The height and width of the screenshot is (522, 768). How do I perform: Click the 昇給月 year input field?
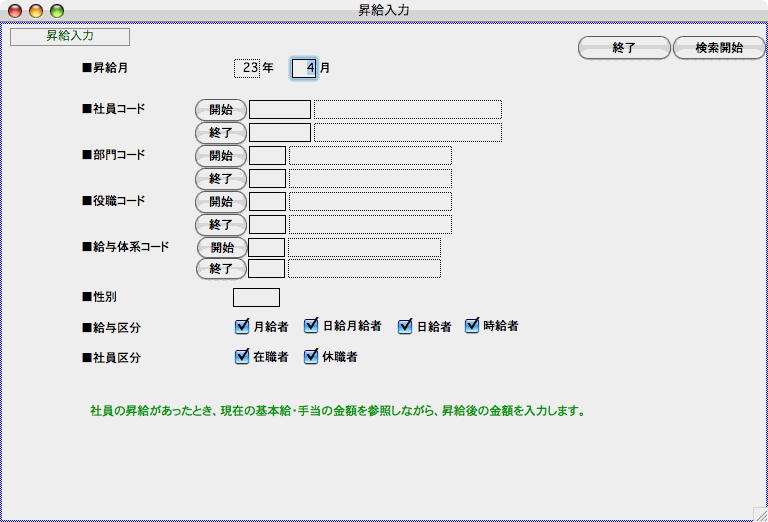click(x=247, y=68)
